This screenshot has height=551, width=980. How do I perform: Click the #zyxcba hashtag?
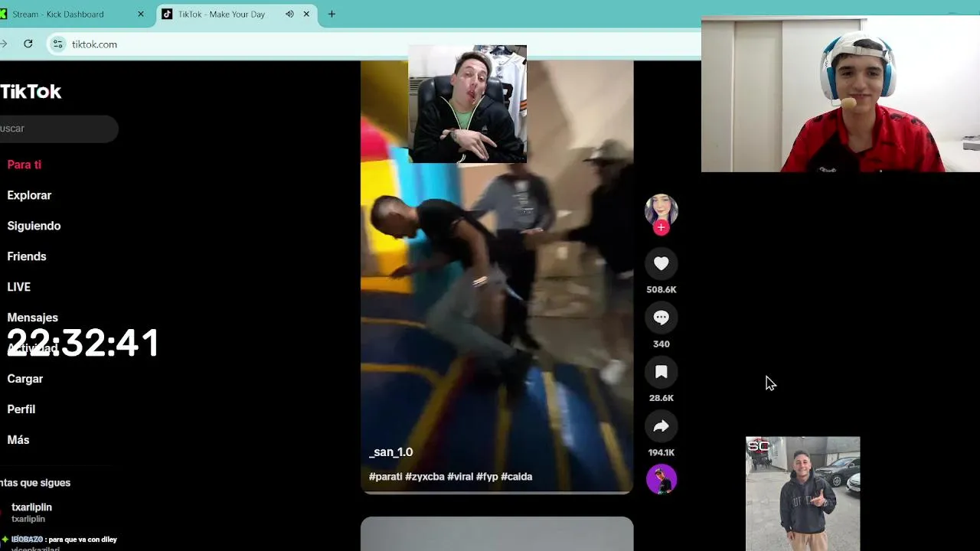pos(425,477)
